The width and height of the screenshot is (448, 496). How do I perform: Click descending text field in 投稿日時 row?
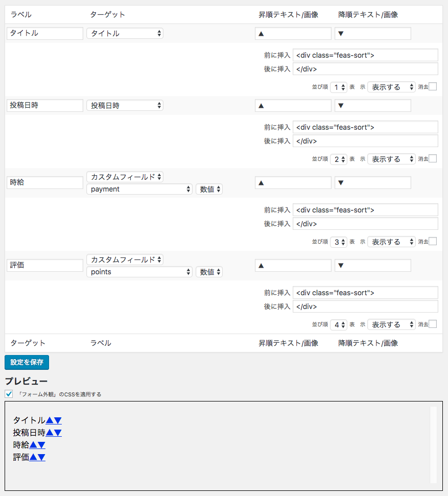pyautogui.click(x=373, y=106)
